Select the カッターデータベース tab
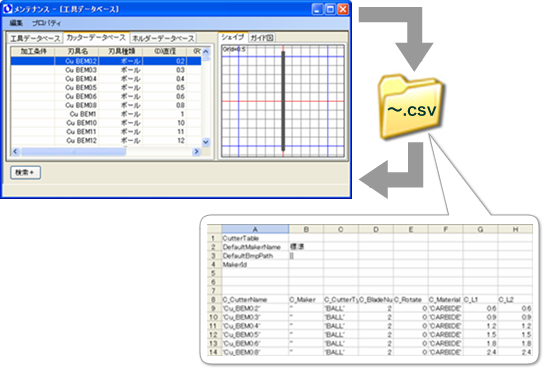 point(96,37)
